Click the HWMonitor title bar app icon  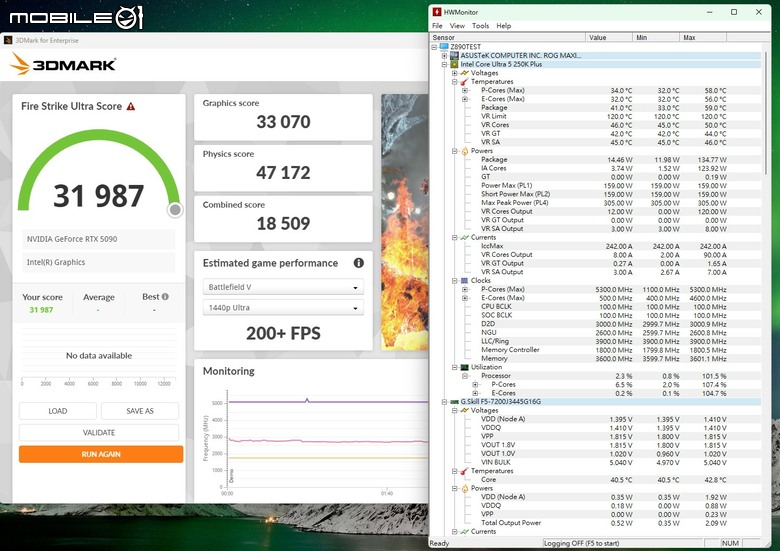tap(437, 12)
